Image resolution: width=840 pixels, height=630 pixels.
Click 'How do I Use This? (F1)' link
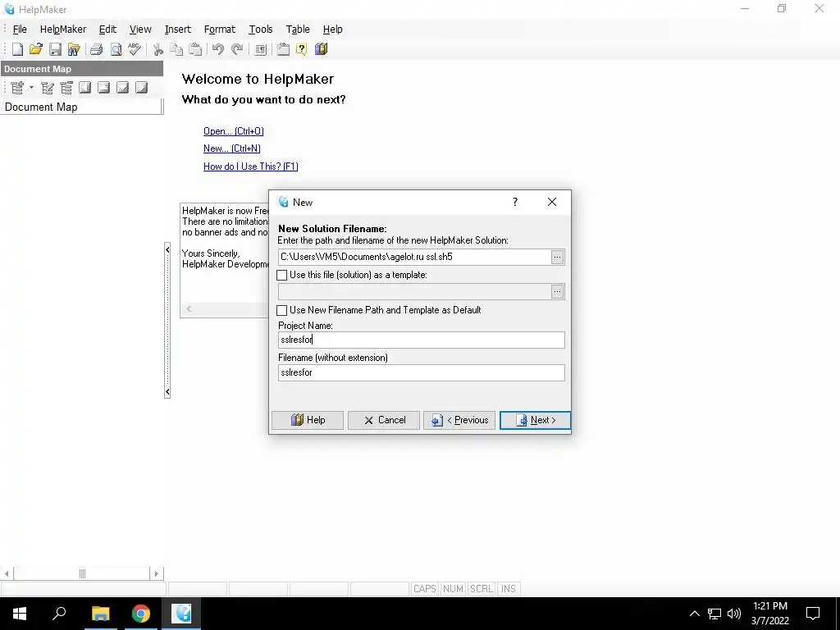[x=251, y=167]
